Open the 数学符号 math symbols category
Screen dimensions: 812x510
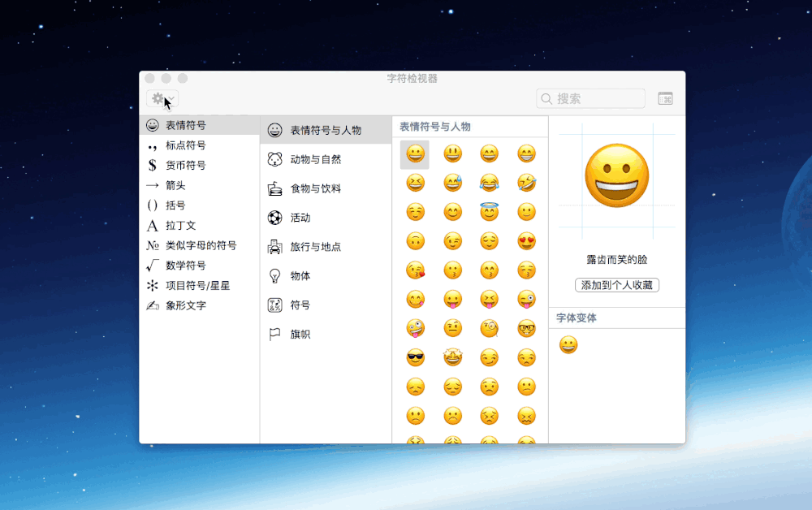pos(200,265)
